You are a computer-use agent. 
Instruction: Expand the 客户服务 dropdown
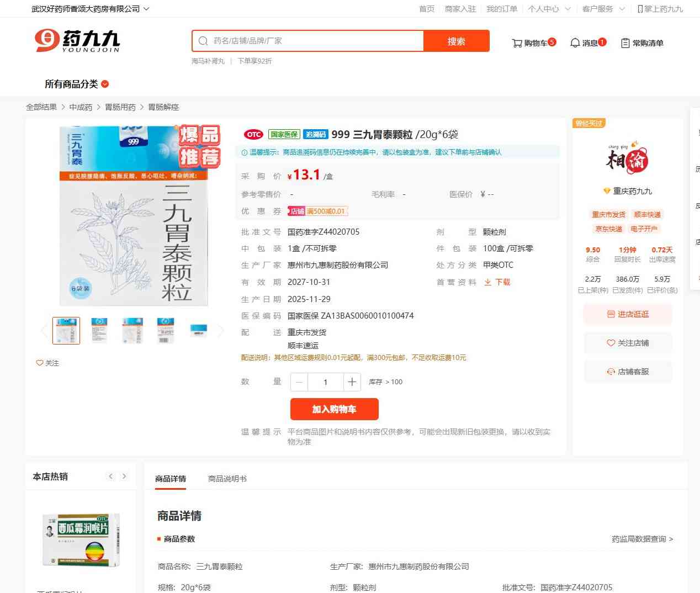pyautogui.click(x=603, y=9)
